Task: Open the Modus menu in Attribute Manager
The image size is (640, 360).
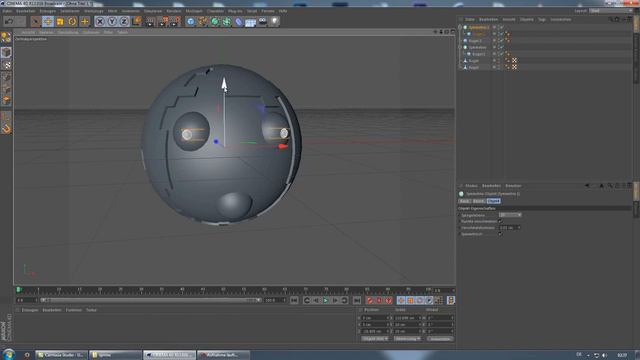Action: pos(471,186)
